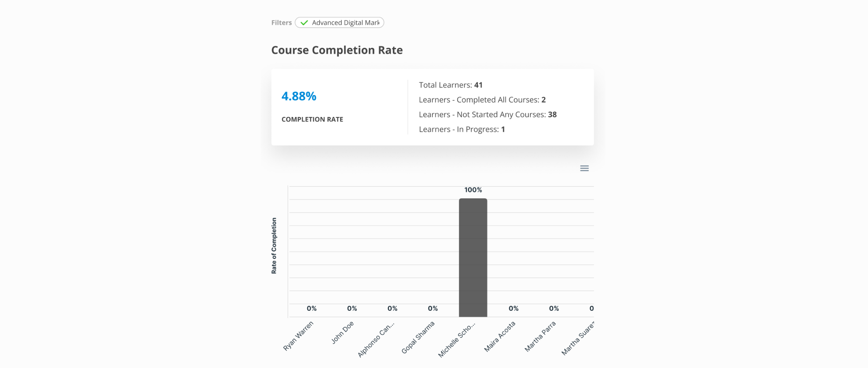
Task: Click the Course Completion Rate heading
Action: tap(337, 50)
